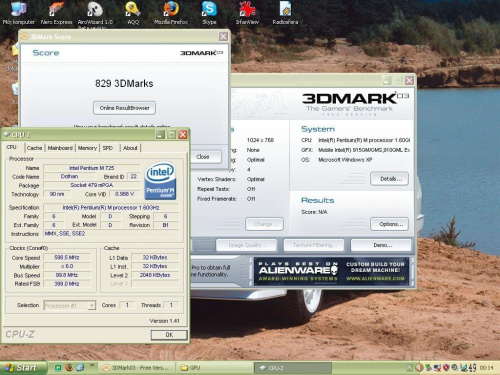
Task: Switch to 3DMark03 taskbar button
Action: [x=137, y=368]
